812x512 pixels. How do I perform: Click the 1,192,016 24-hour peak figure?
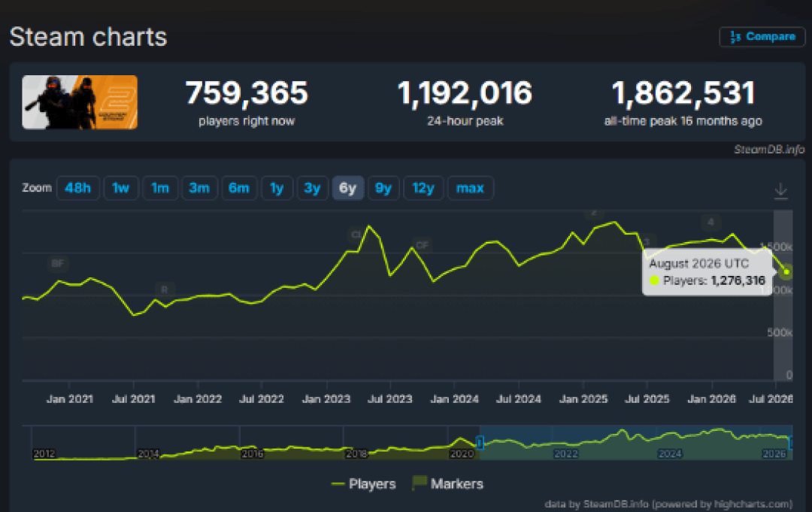[x=465, y=93]
